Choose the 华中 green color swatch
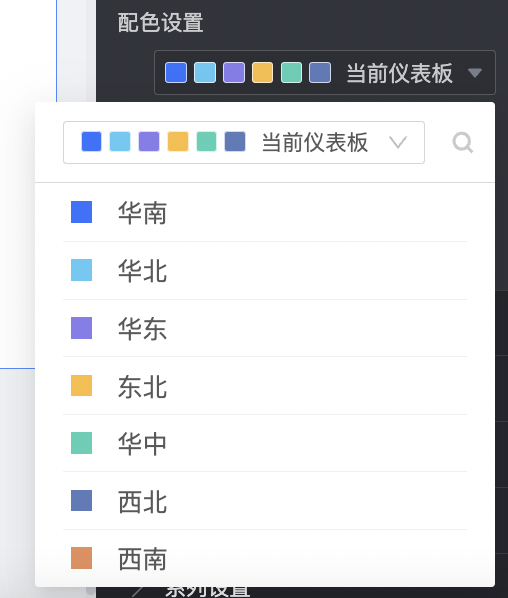 81,443
